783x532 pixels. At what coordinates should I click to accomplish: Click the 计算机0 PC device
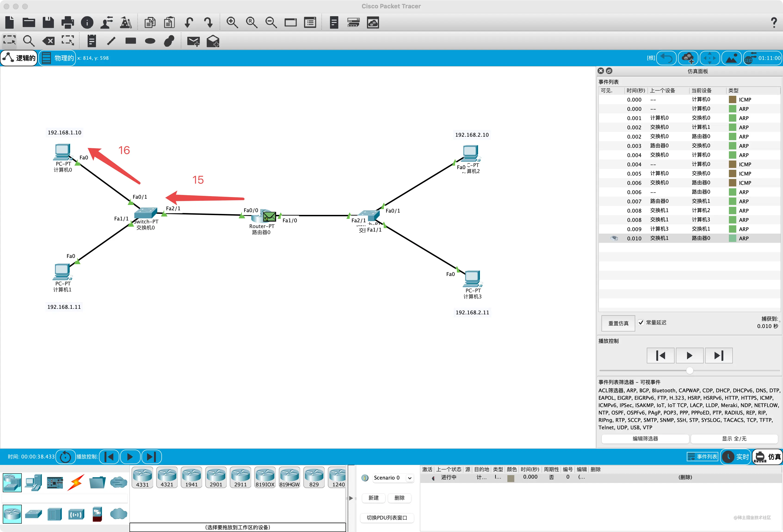click(x=62, y=152)
